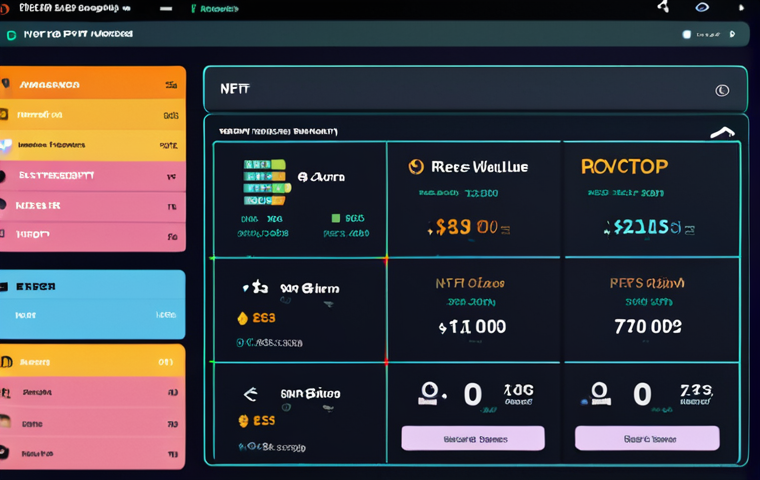Image resolution: width=760 pixels, height=480 pixels.
Task: Select the orange top row in the sidebar
Action: click(93, 83)
